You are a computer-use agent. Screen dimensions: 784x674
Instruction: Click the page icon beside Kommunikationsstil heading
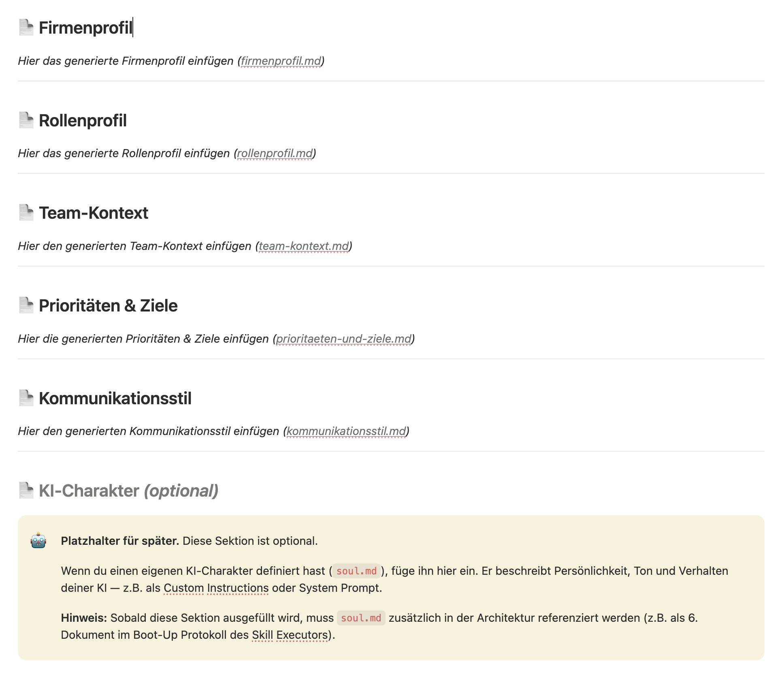click(26, 398)
